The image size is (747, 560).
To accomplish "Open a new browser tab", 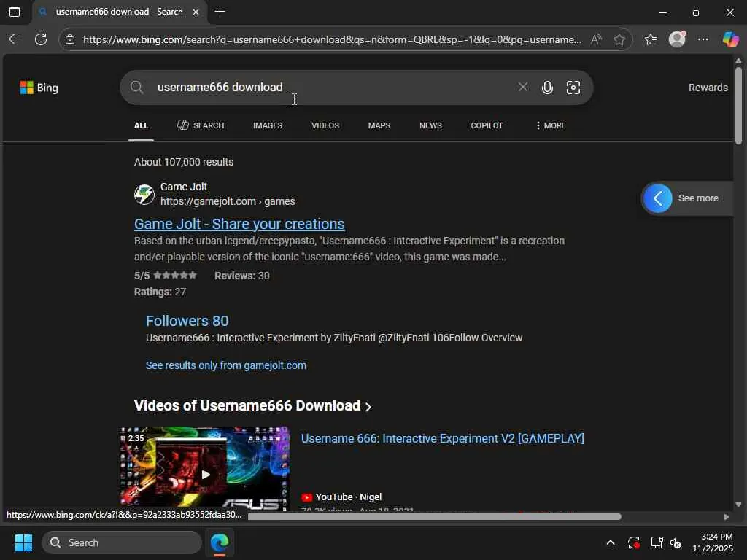I will point(220,12).
